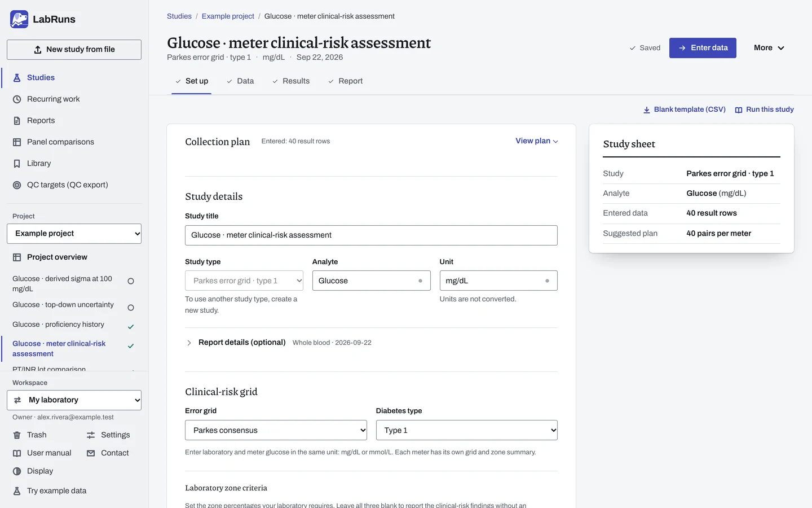The width and height of the screenshot is (812, 508).
Task: Open Glucose top-down uncertainty study
Action: (74, 305)
